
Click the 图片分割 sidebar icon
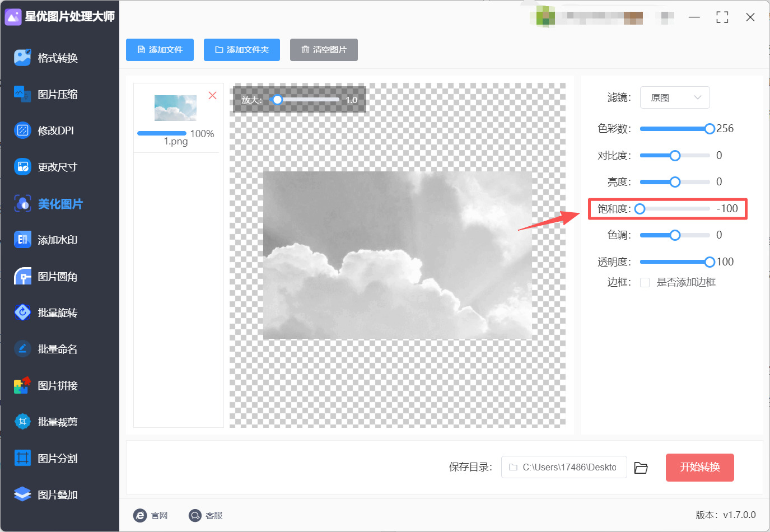[22, 458]
